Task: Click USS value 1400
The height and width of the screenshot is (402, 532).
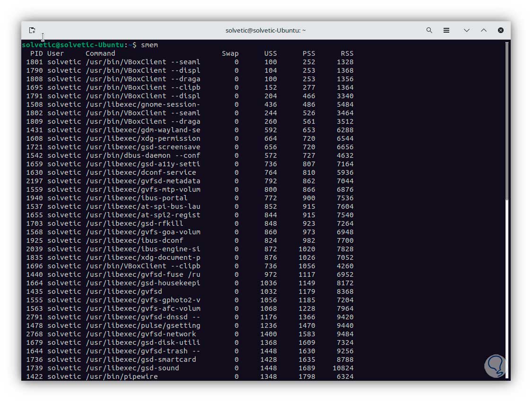Action: click(x=269, y=334)
